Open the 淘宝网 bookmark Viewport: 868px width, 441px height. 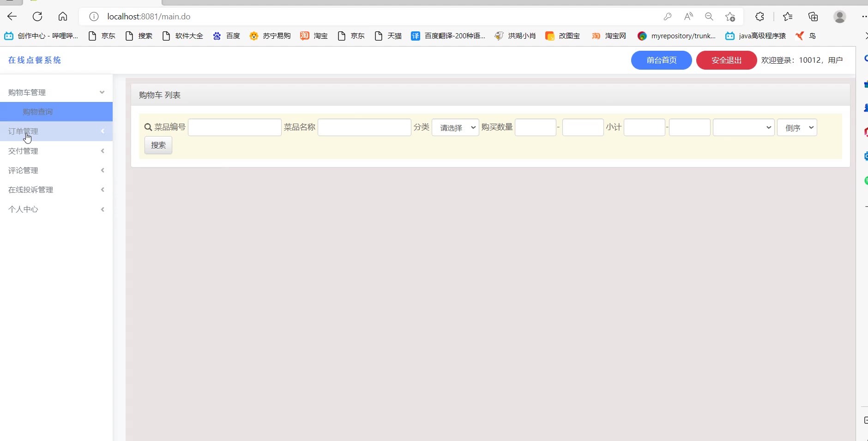point(609,36)
